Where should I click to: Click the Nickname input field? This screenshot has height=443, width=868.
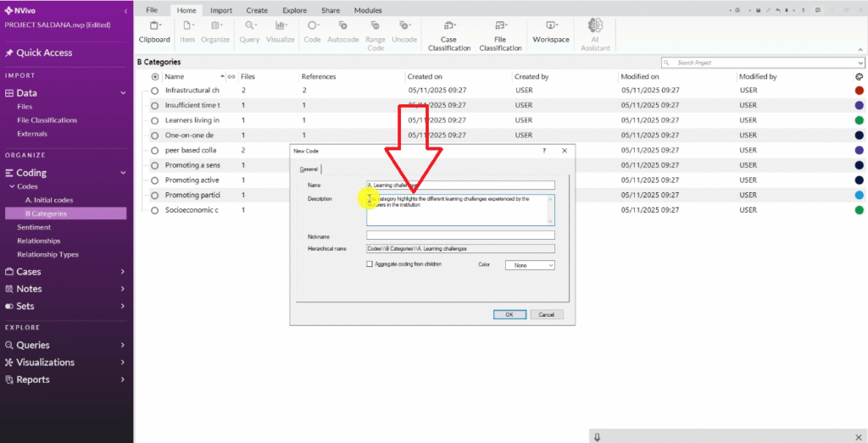[x=460, y=235]
